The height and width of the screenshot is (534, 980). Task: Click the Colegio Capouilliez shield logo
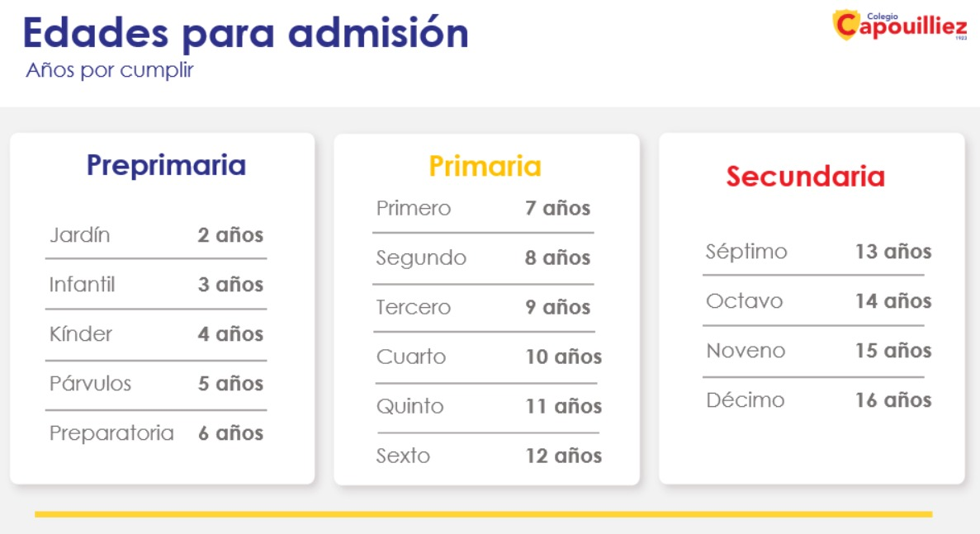pos(847,25)
